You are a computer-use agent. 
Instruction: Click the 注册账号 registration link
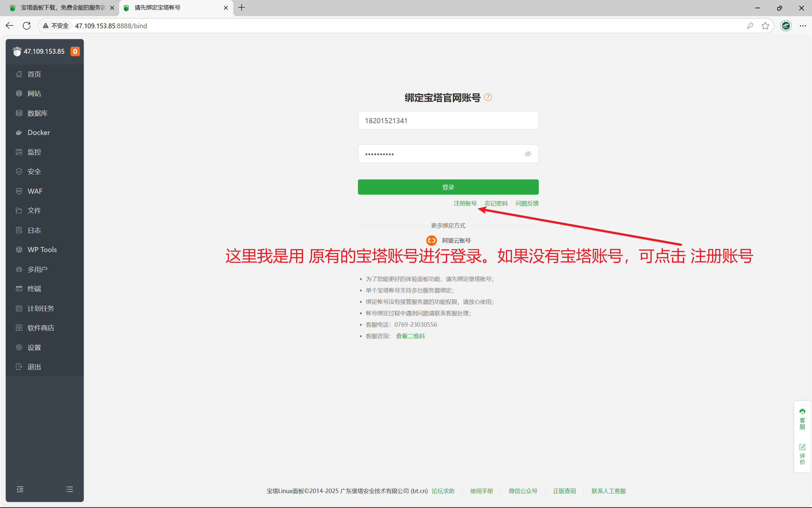click(x=465, y=203)
